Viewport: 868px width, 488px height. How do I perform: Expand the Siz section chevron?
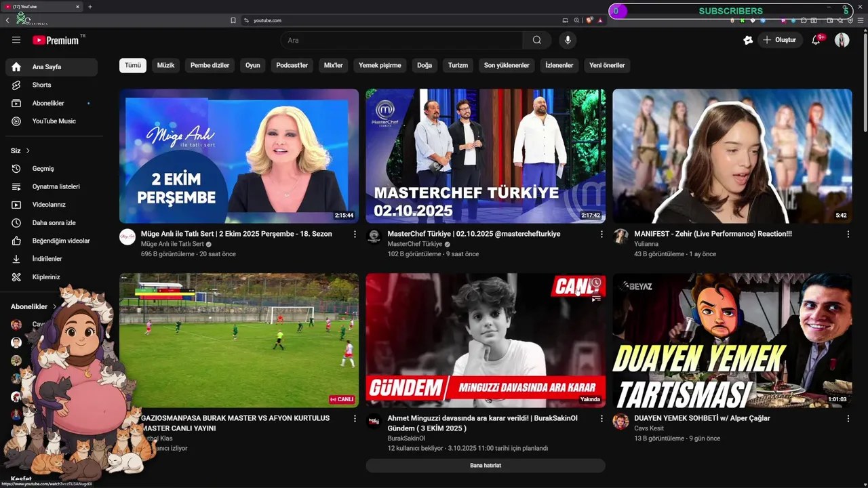click(x=28, y=150)
